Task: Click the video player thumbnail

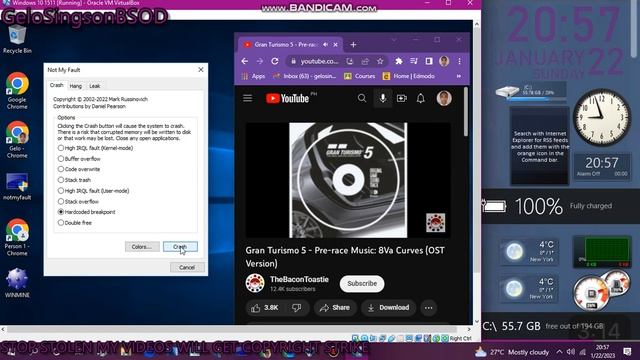Action: pyautogui.click(x=348, y=180)
